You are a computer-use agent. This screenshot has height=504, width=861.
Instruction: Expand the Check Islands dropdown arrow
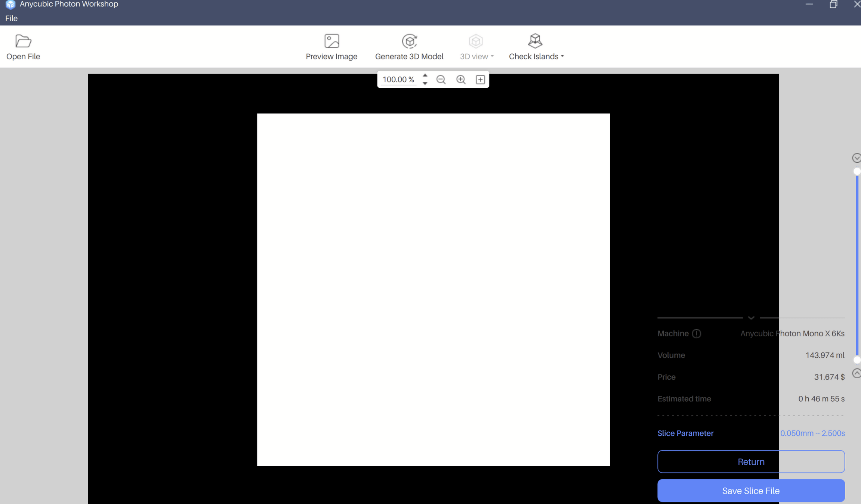click(562, 56)
